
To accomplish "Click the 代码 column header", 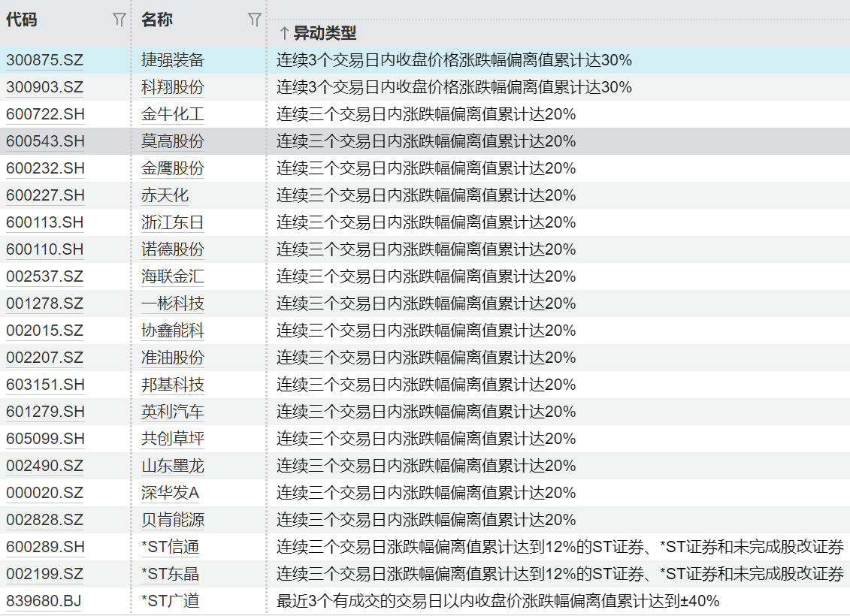I will point(22,20).
